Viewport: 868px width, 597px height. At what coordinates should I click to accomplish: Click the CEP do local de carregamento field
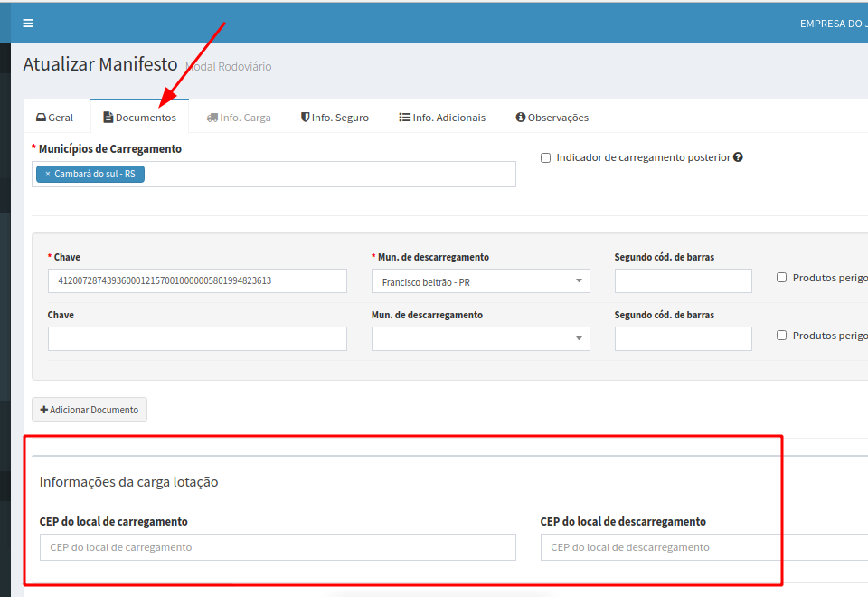278,547
